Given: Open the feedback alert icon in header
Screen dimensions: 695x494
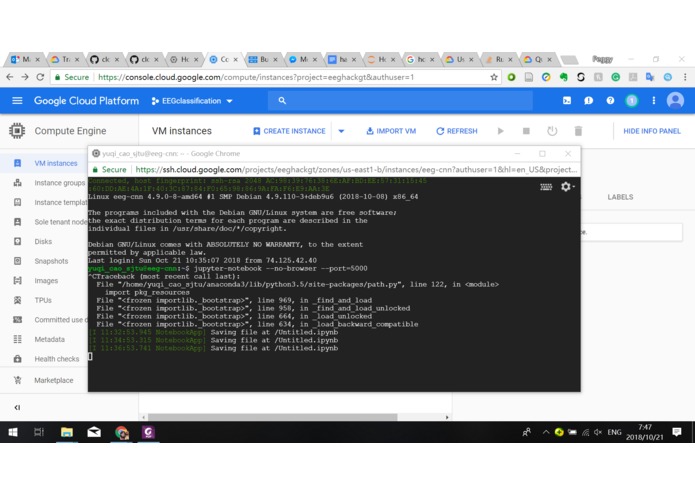Looking at the screenshot, I should click(589, 101).
